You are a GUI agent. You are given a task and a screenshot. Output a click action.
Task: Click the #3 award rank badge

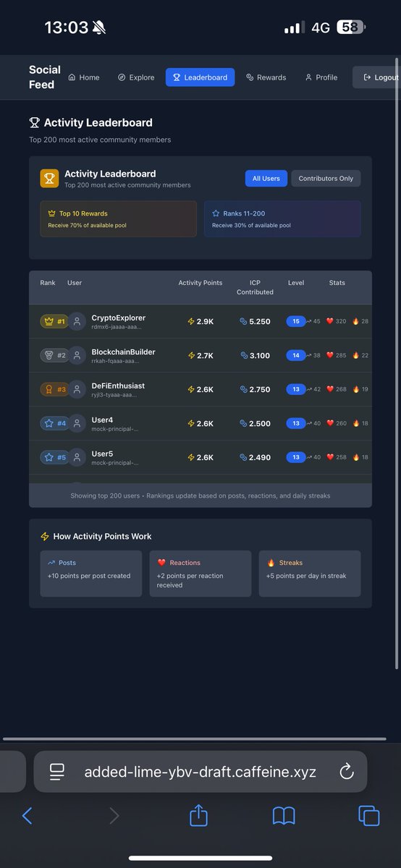pyautogui.click(x=54, y=389)
